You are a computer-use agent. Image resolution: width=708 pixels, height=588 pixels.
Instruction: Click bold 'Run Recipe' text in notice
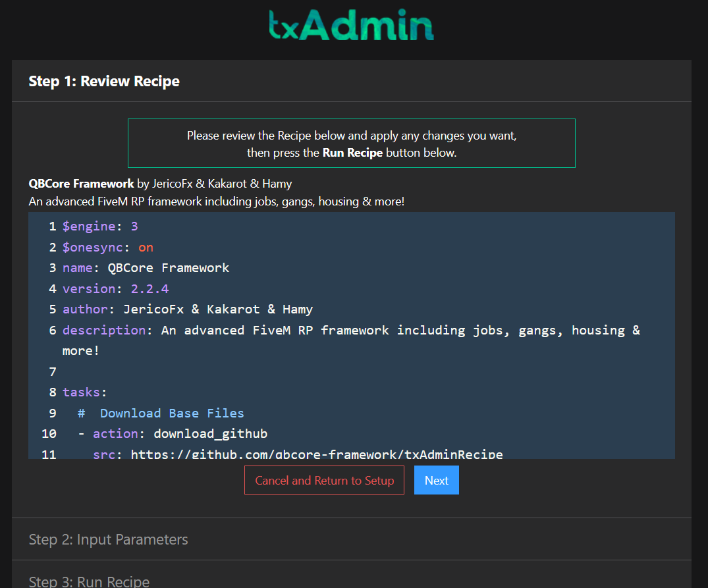(352, 153)
